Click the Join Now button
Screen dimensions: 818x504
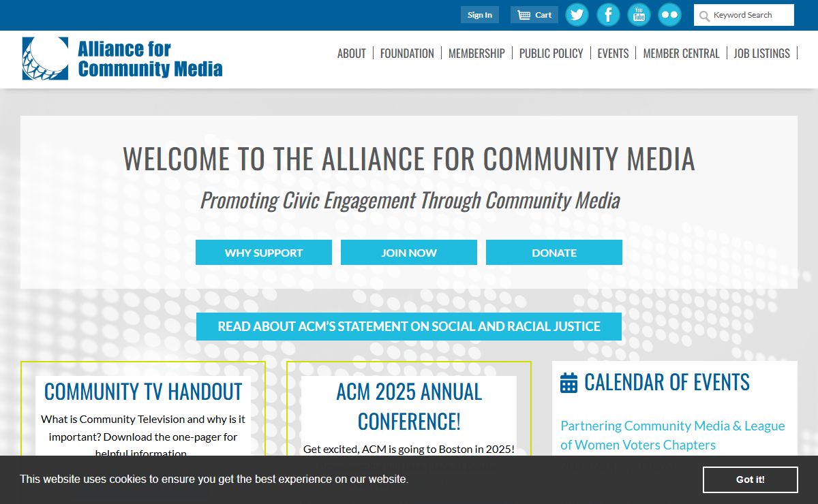(x=409, y=252)
